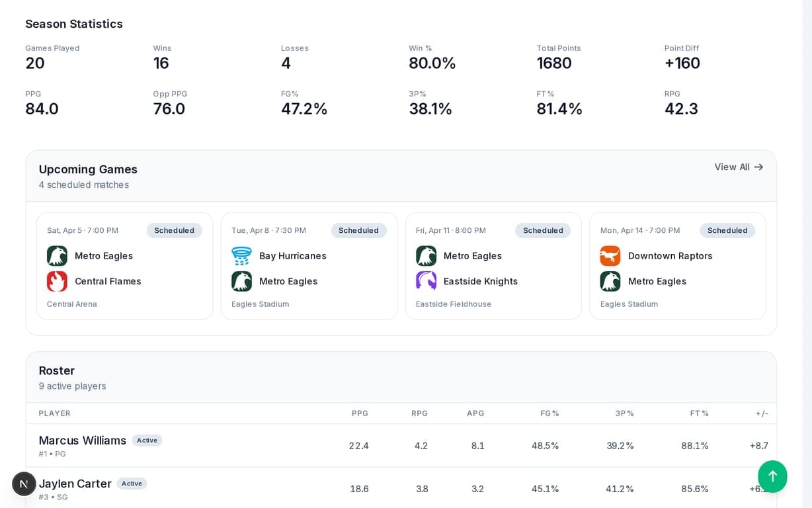Open the round black N icon
This screenshot has height=508, width=812.
coord(24,484)
